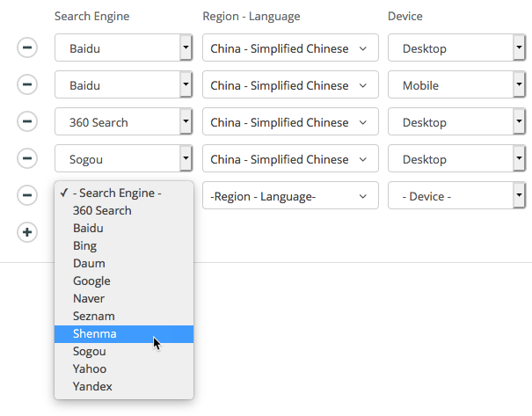Remove the empty fifth row
The width and height of the screenshot is (532, 416).
[27, 195]
